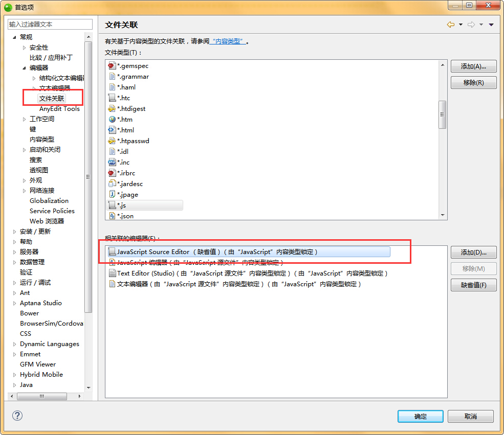Open back history dropdown arrow
504x435 pixels.
tap(461, 25)
